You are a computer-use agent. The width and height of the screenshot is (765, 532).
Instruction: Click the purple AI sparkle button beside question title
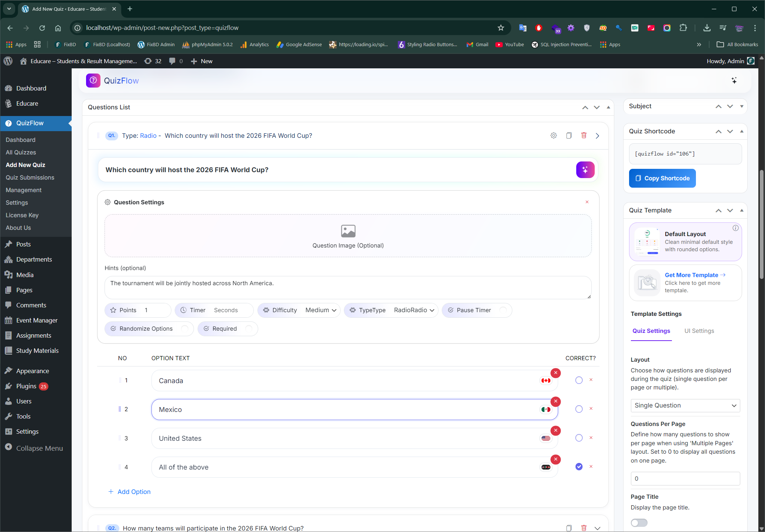[585, 170]
